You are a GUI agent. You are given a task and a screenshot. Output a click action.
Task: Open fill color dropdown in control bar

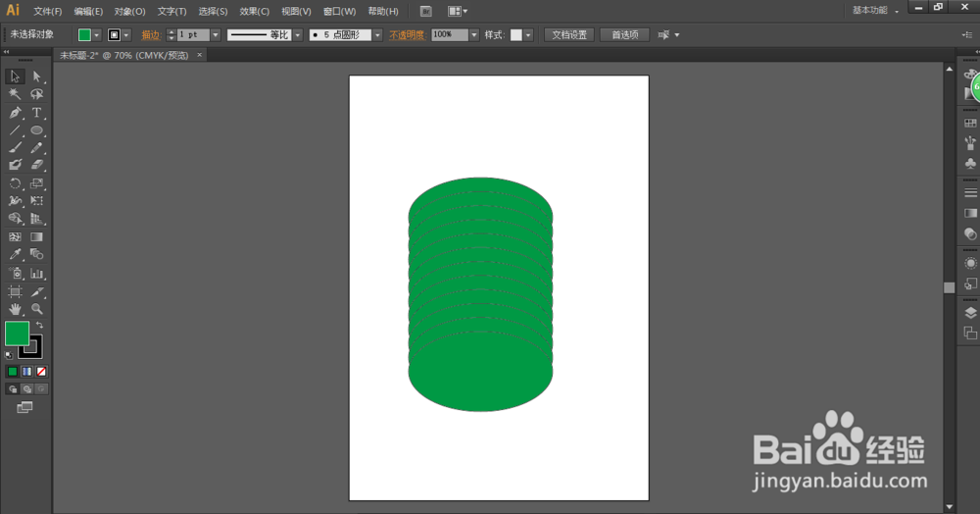point(97,35)
